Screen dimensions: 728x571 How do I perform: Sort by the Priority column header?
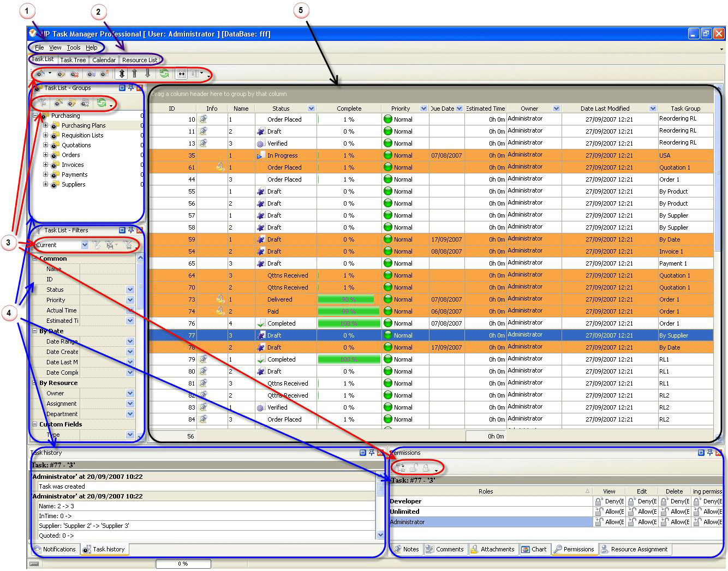pos(400,109)
